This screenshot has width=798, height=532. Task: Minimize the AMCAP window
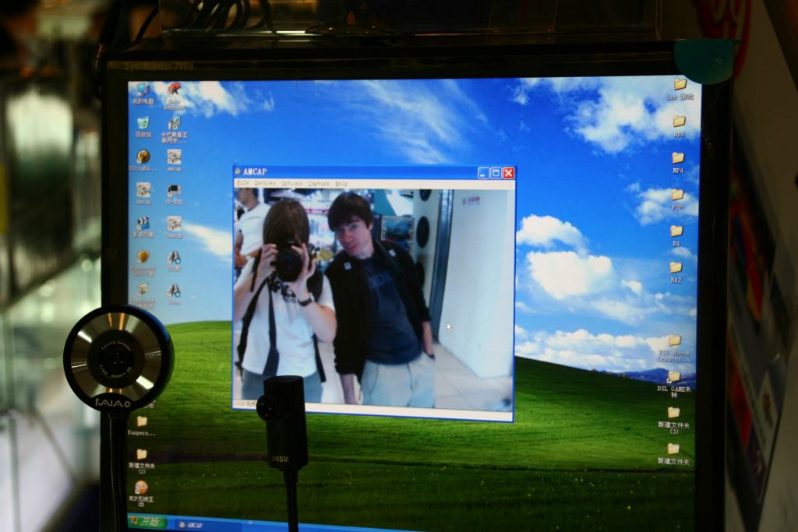pos(483,173)
